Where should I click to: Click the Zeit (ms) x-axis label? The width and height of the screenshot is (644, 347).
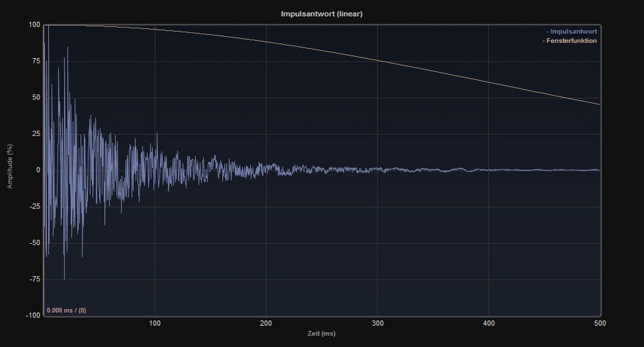click(x=321, y=333)
